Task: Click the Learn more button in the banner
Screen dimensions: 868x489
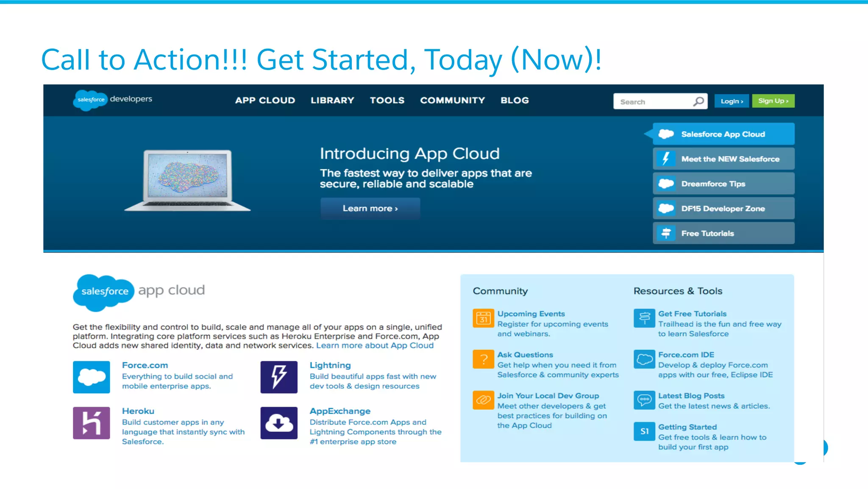Action: (x=370, y=208)
